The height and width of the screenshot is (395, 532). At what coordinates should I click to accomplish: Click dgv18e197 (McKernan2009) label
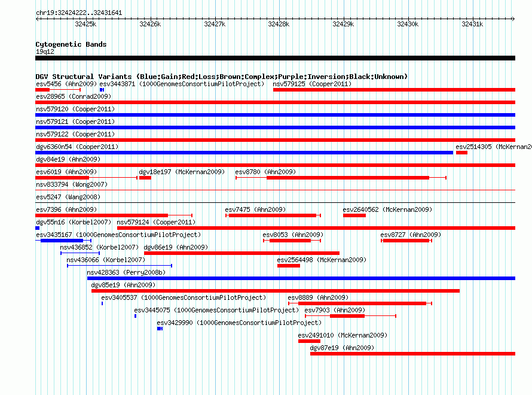coord(182,172)
